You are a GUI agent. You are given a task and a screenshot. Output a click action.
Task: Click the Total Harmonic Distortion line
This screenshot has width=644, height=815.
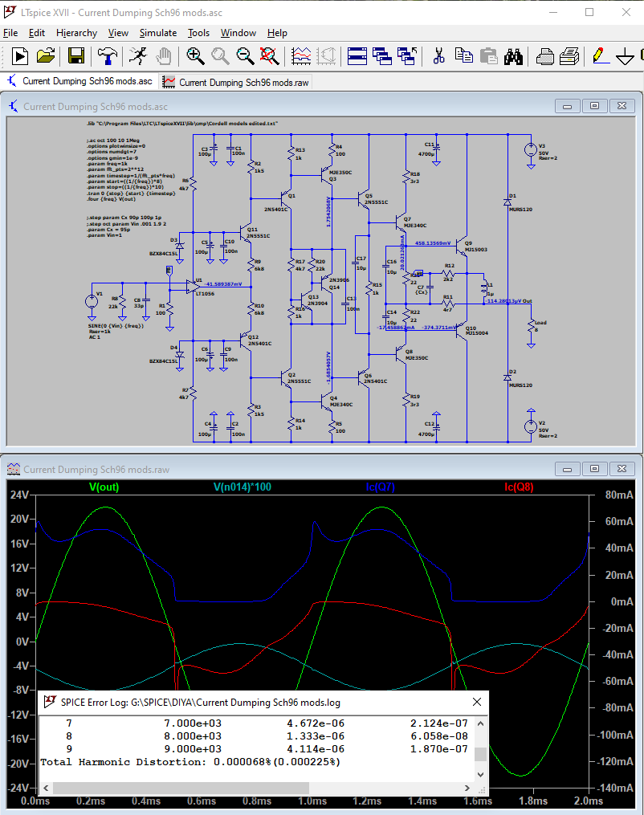click(x=190, y=762)
